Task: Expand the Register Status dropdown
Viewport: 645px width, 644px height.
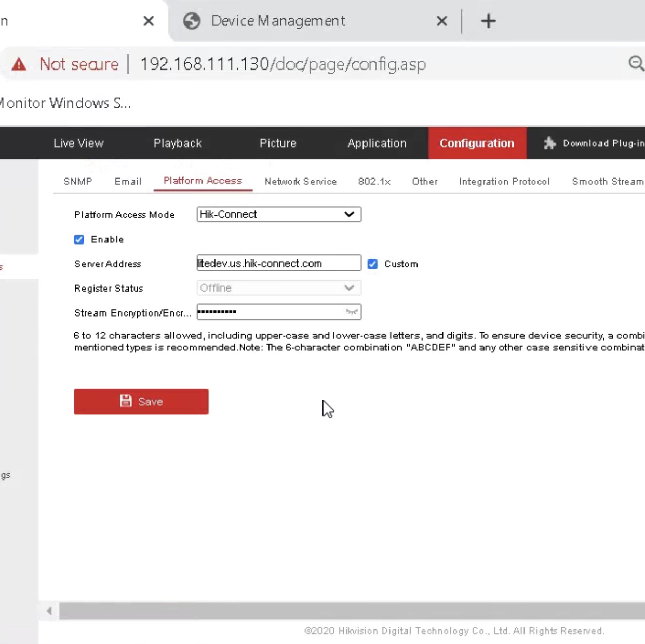Action: [278, 288]
